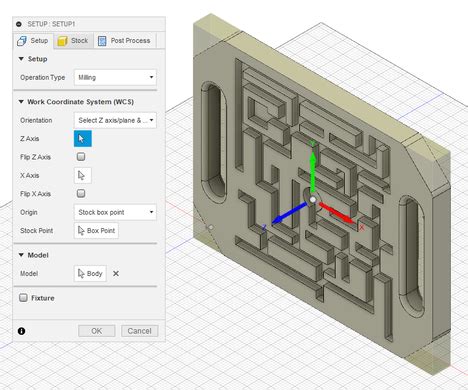The width and height of the screenshot is (468, 390).
Task: Enable the Flip X Axis checkbox
Action: pyautogui.click(x=81, y=193)
